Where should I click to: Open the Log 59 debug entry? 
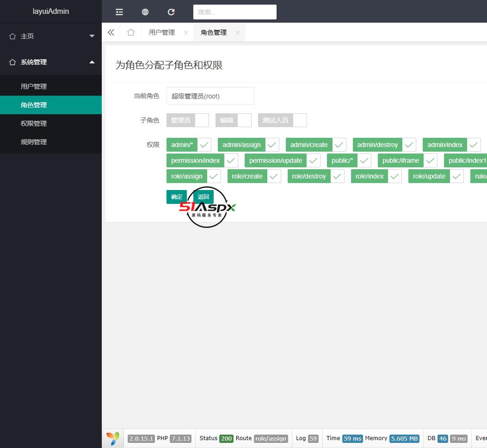pyautogui.click(x=307, y=438)
